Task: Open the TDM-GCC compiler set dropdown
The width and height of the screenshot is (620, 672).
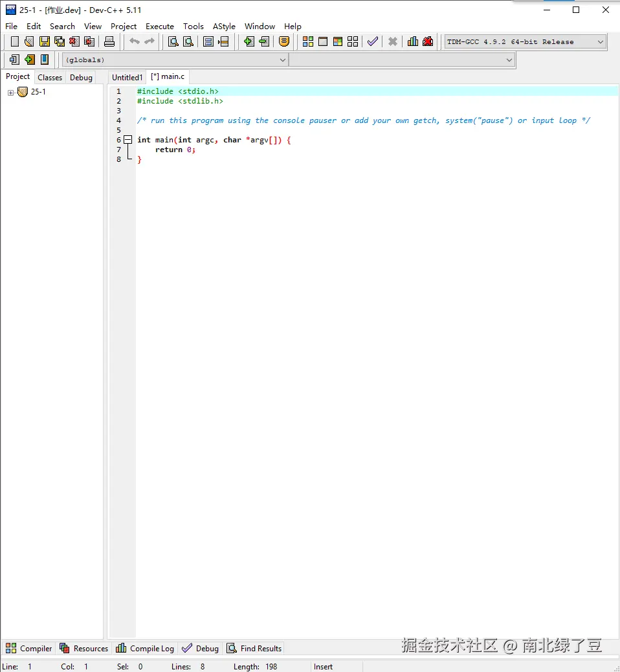Action: (526, 41)
